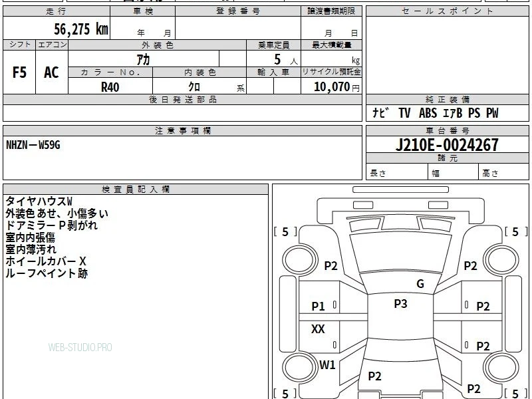Image resolution: width=532 pixels, height=399 pixels.
Task: Select the 輸入車 header
Action: (273, 72)
